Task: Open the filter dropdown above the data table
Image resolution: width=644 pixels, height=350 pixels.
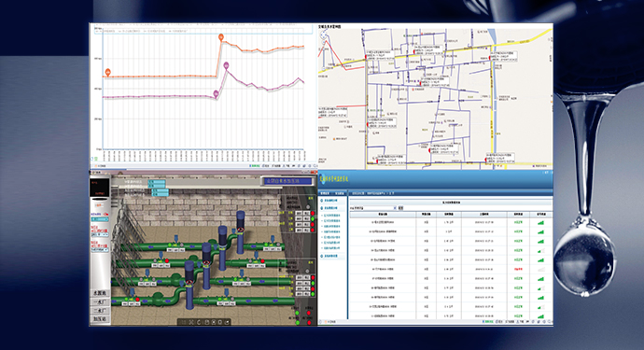Action: point(373,208)
